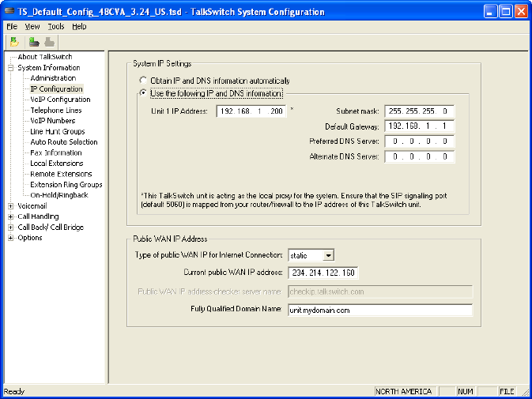Viewport: 532px width, 399px height.
Task: Click the resize grip in status bar corner
Action: point(525,392)
